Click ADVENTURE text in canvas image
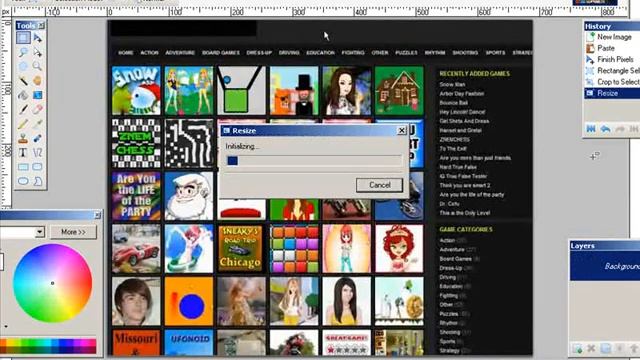Screen dimensions: 640x360 click(x=180, y=53)
